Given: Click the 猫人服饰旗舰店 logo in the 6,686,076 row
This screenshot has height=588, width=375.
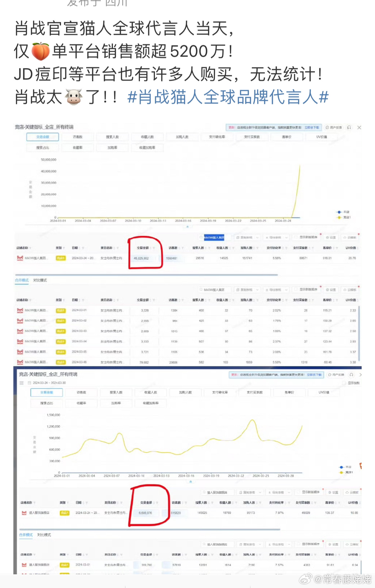Looking at the screenshot, I should [x=24, y=513].
